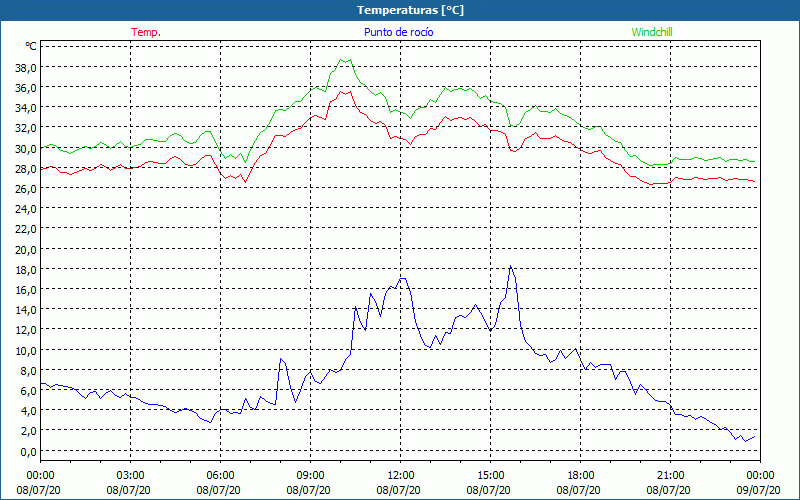Click the 09/07/20 date label
Image resolution: width=800 pixels, height=500 pixels.
[759, 490]
